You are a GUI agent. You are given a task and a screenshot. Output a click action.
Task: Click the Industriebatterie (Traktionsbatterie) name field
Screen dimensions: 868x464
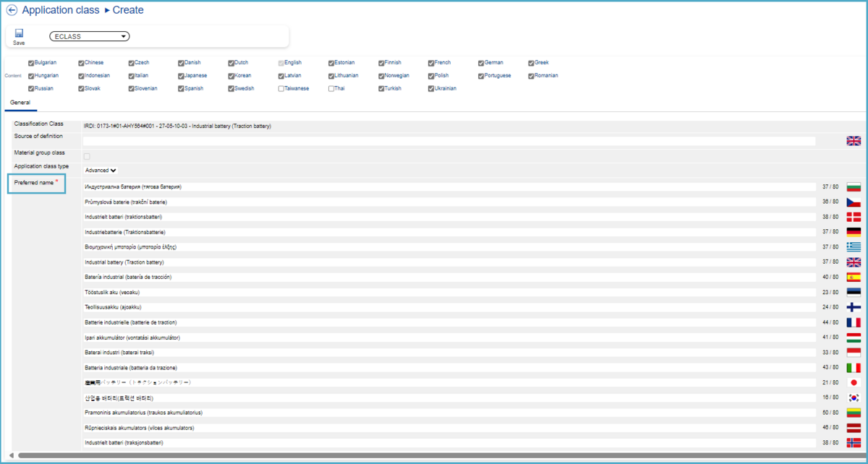448,232
